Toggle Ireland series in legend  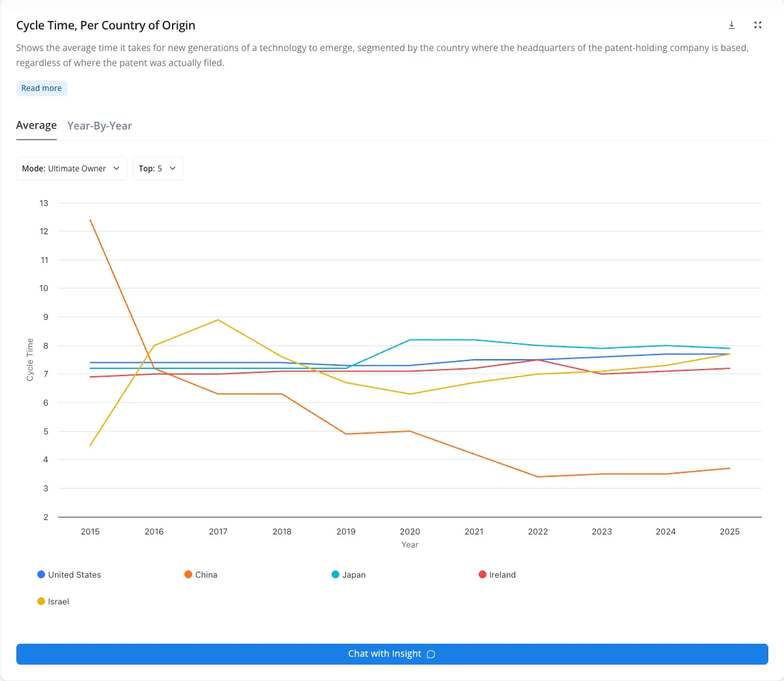coord(497,574)
